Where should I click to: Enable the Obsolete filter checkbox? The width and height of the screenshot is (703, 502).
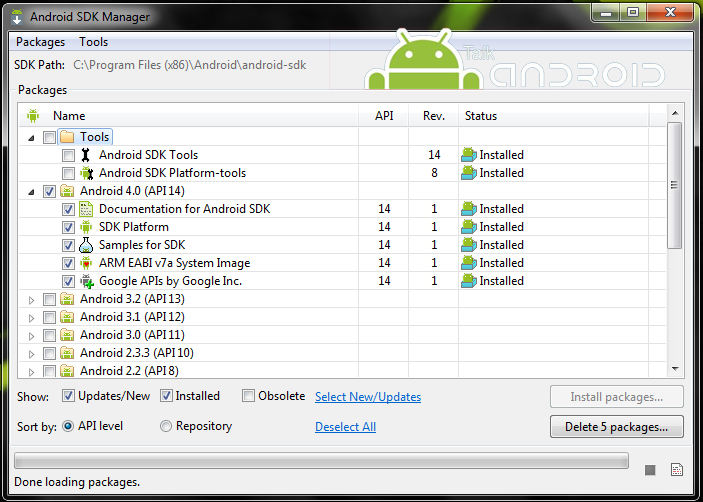tap(249, 396)
